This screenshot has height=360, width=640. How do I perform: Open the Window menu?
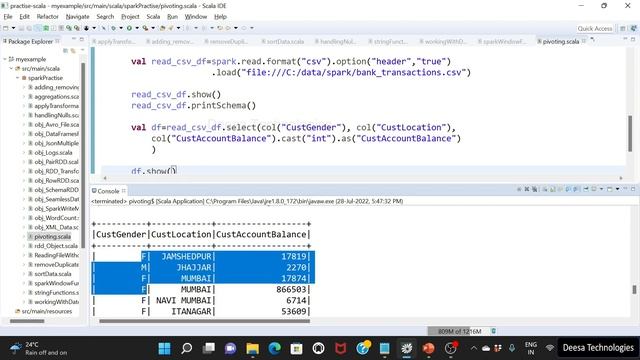click(196, 17)
